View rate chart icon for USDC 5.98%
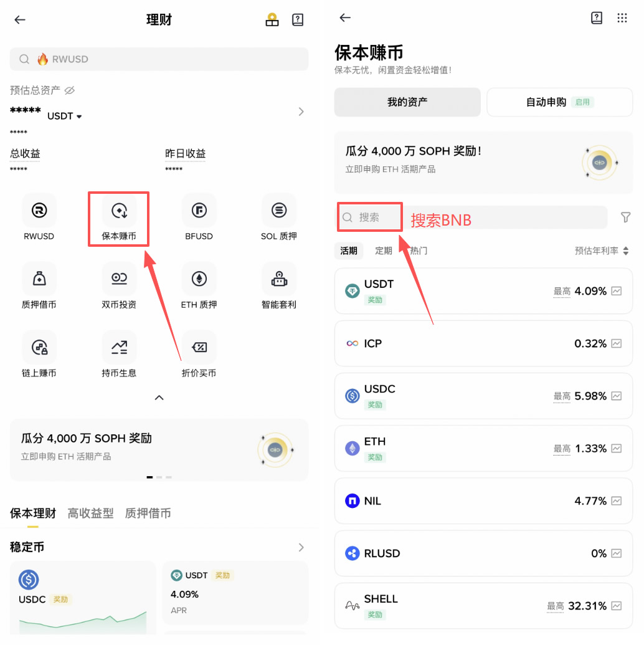Screen dimensions: 644x645 617,396
